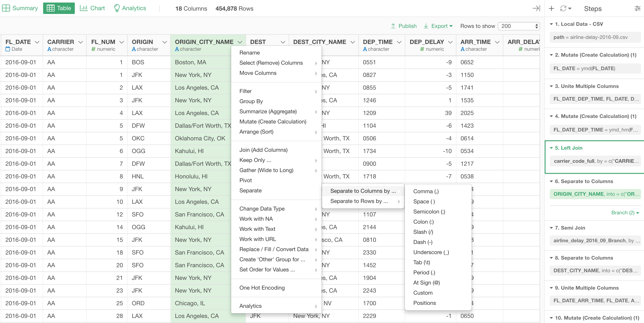Collapse step 7 Semi Join triangle
This screenshot has height=323, width=644.
(x=551, y=228)
